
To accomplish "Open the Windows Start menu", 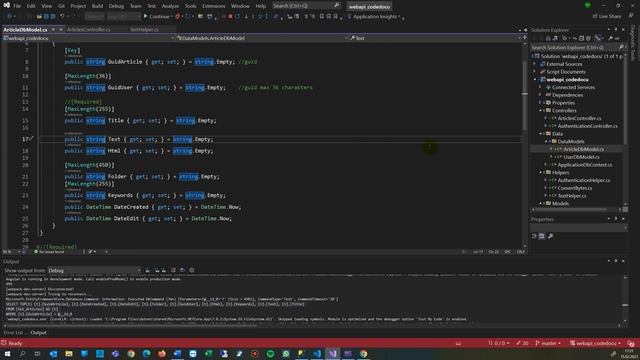I will coord(7,353).
